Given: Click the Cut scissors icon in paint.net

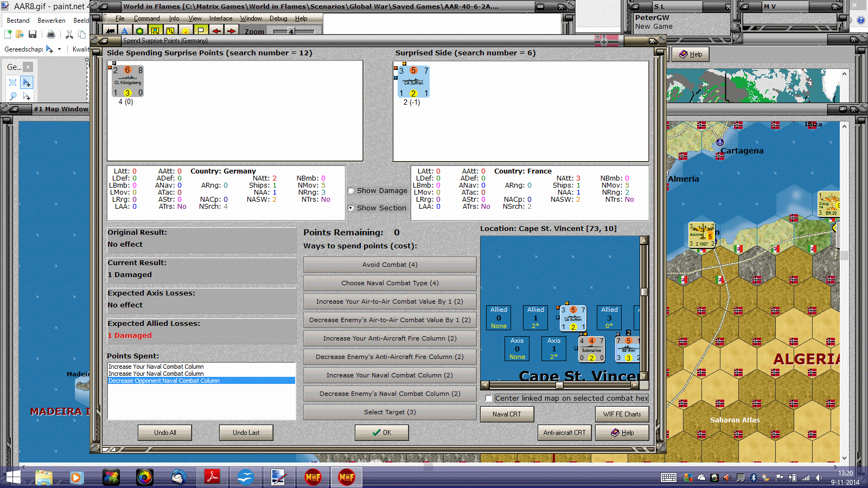Looking at the screenshot, I should [x=69, y=34].
